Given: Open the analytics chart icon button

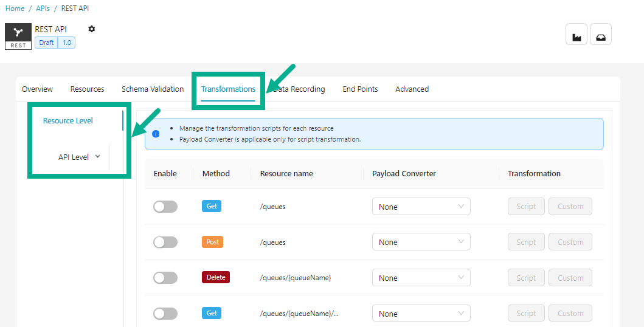Looking at the screenshot, I should coord(576,35).
